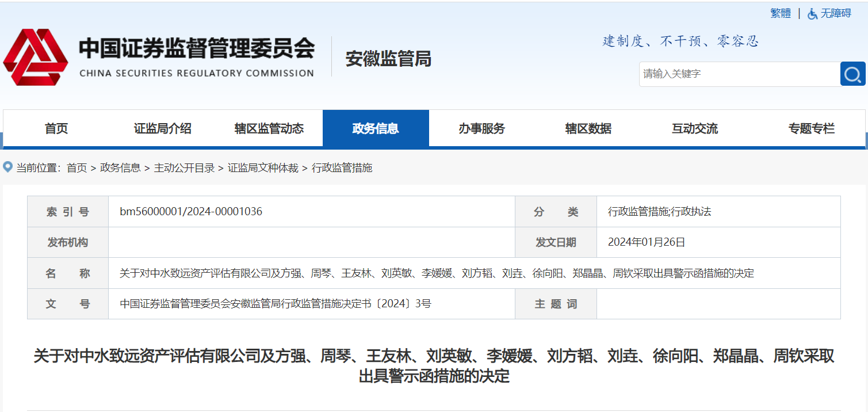Go to 行政监管措施 in the breadcrumb
The width and height of the screenshot is (868, 412).
(x=342, y=168)
